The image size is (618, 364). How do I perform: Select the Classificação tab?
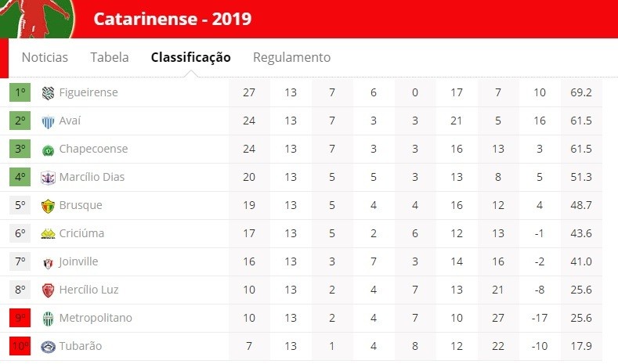click(x=191, y=57)
